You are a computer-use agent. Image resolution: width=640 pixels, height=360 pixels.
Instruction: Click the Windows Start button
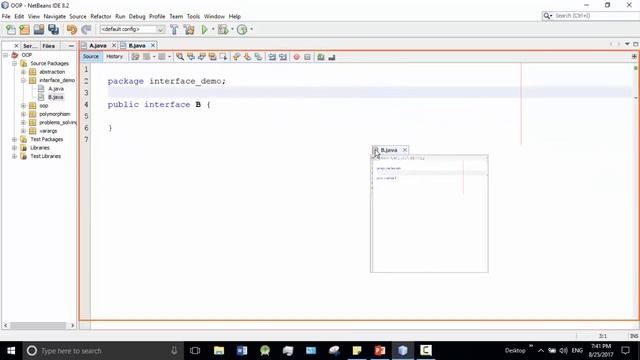pyautogui.click(x=11, y=351)
